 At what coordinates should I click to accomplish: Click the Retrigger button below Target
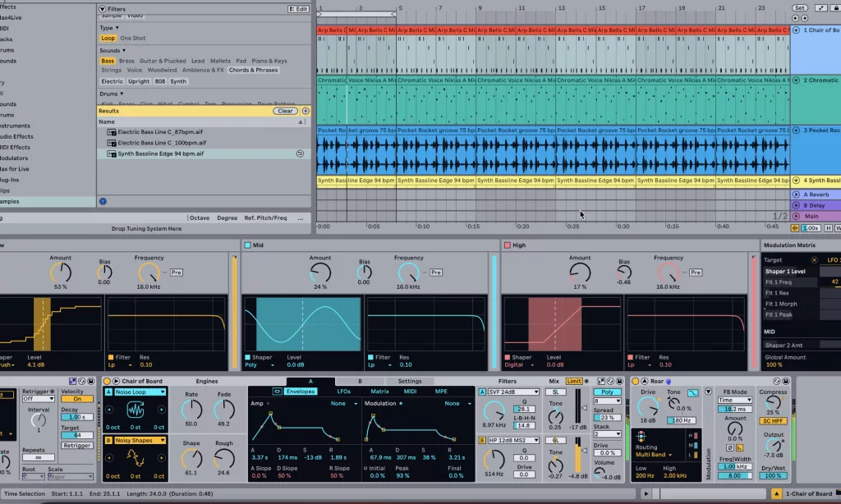(x=76, y=446)
